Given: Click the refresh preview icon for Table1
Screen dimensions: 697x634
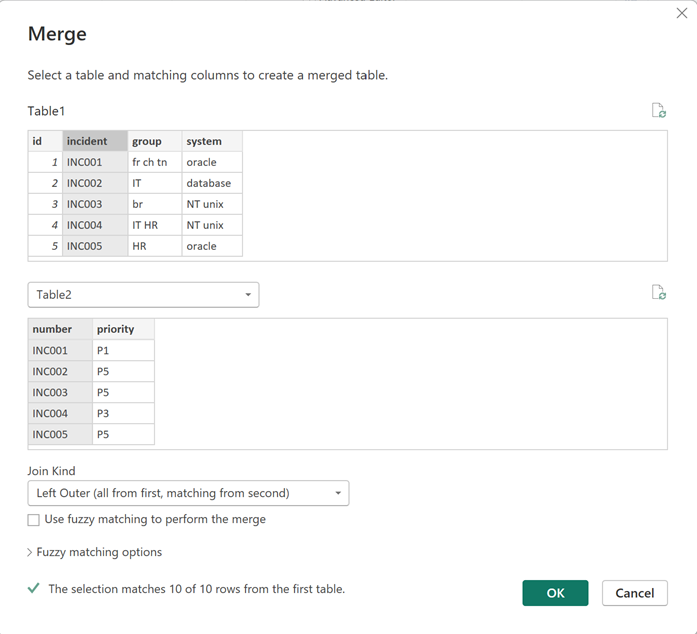Looking at the screenshot, I should (658, 111).
